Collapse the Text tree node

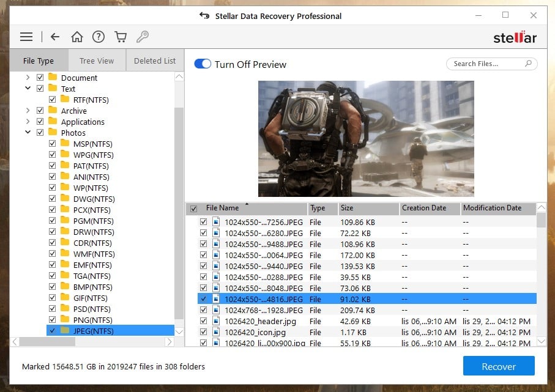pyautogui.click(x=28, y=88)
